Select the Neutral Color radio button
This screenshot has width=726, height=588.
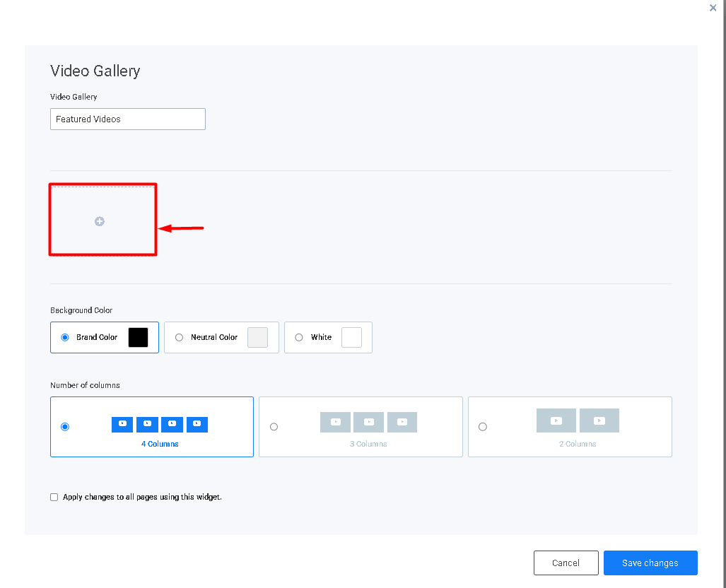[179, 338]
